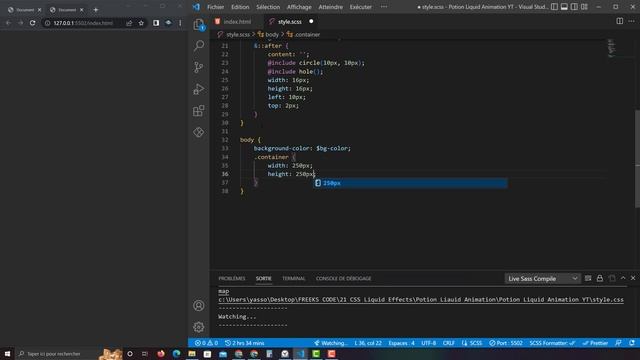Open the editor's More Actions menu

pyautogui.click(x=631, y=21)
